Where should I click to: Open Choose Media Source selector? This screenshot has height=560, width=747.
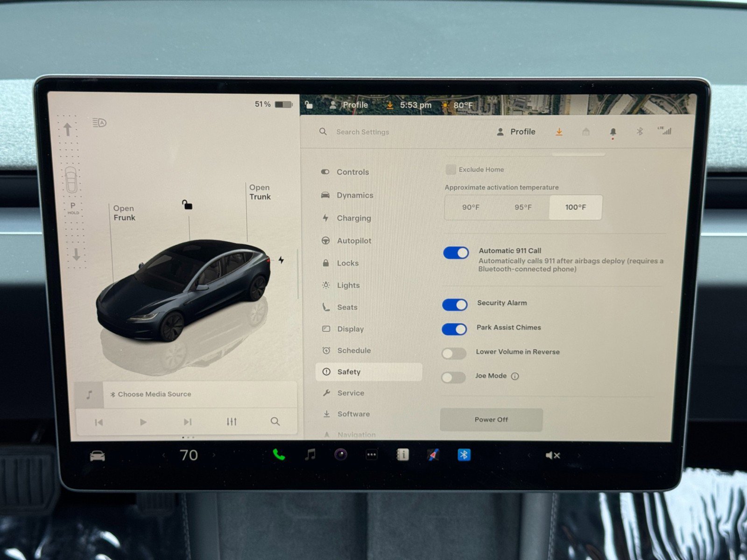152,394
